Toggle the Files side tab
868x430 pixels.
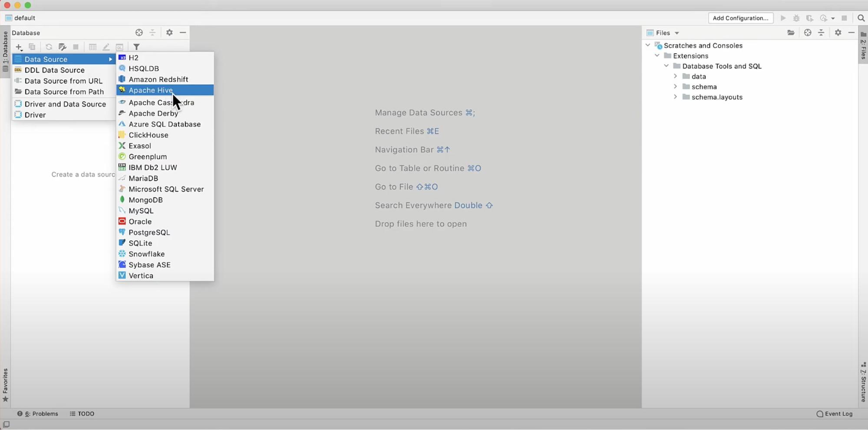click(863, 46)
